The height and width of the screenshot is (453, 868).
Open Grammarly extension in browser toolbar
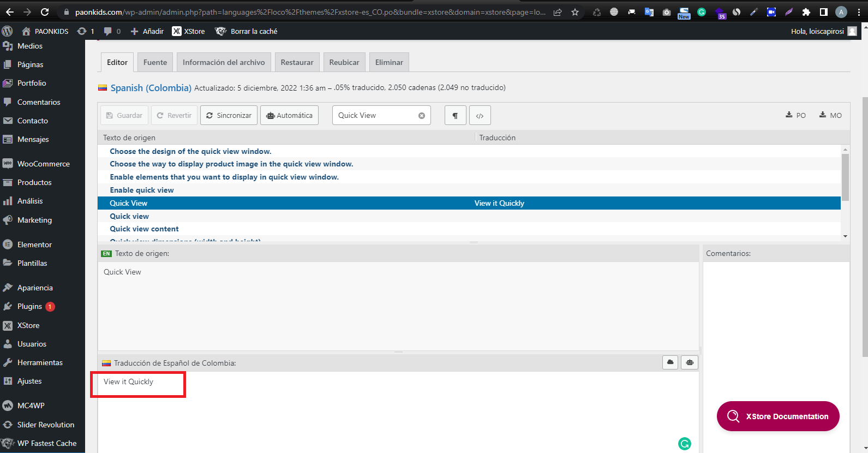(x=702, y=12)
